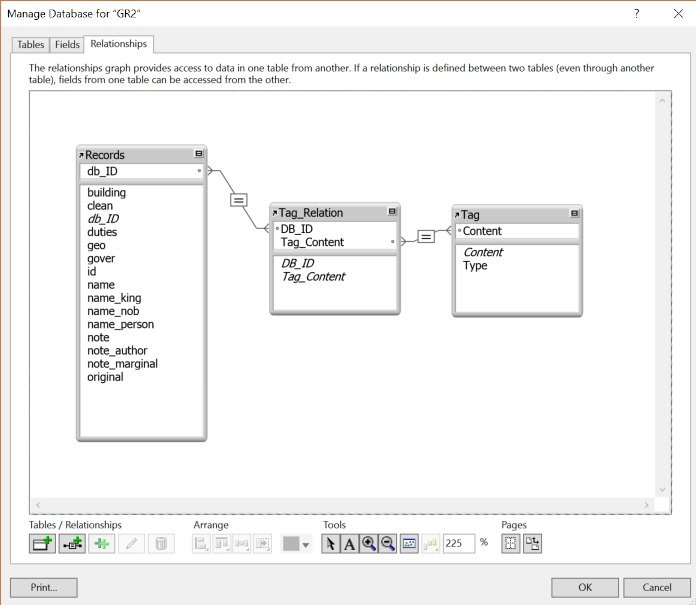Viewport: 696px width, 605px height.
Task: Click the Align edges arrange icon
Action: click(x=201, y=543)
